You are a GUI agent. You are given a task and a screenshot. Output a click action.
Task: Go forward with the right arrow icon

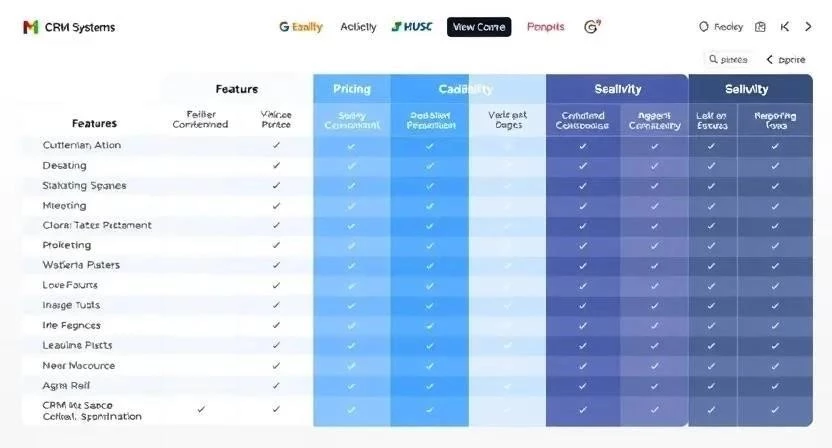(x=807, y=27)
